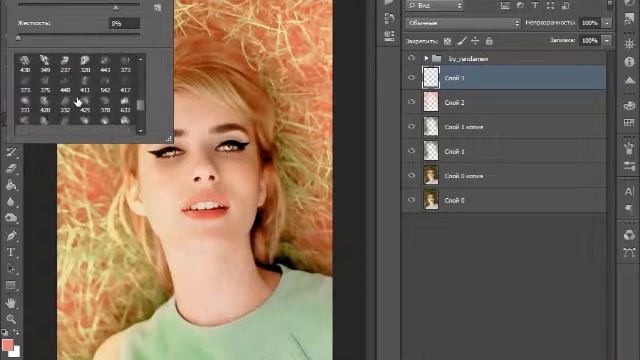This screenshot has width=640, height=360.
Task: Open the Character (A|) panel icon
Action: pyautogui.click(x=629, y=191)
